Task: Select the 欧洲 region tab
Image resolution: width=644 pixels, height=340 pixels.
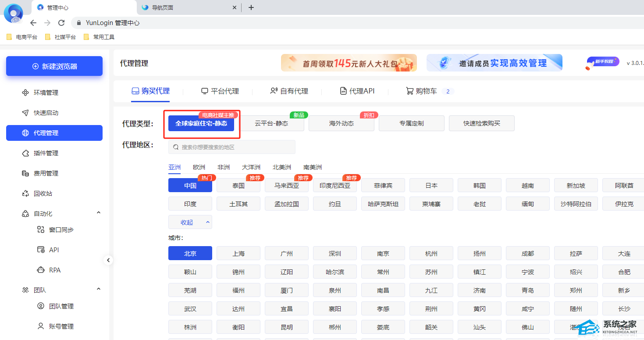Action: (199, 167)
